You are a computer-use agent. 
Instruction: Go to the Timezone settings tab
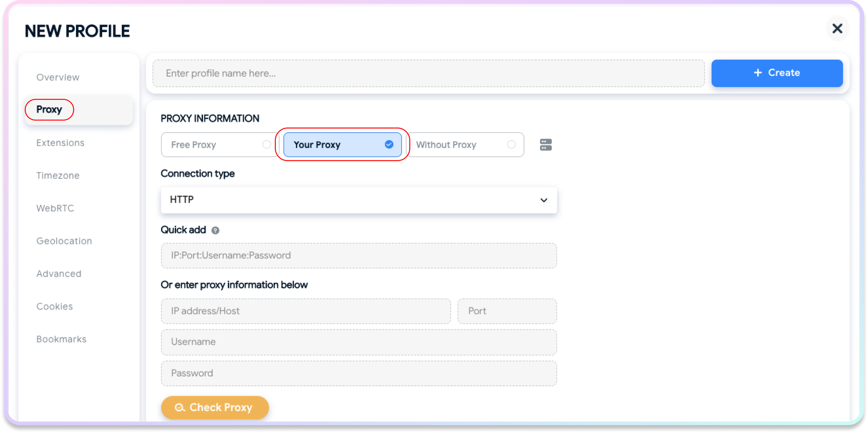point(58,175)
